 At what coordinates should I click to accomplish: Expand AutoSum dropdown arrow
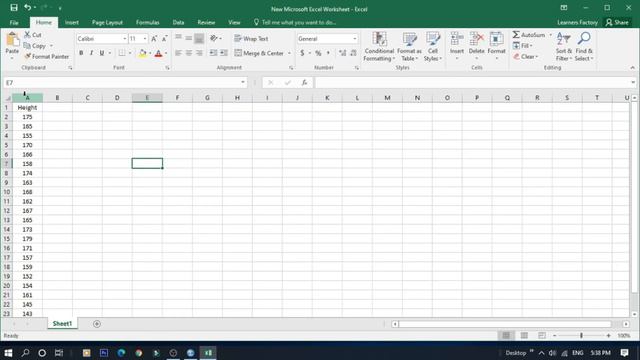pos(550,35)
